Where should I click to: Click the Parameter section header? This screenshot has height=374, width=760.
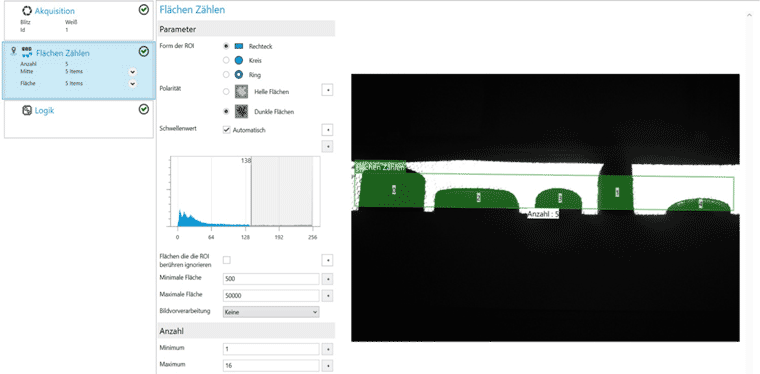pos(246,29)
